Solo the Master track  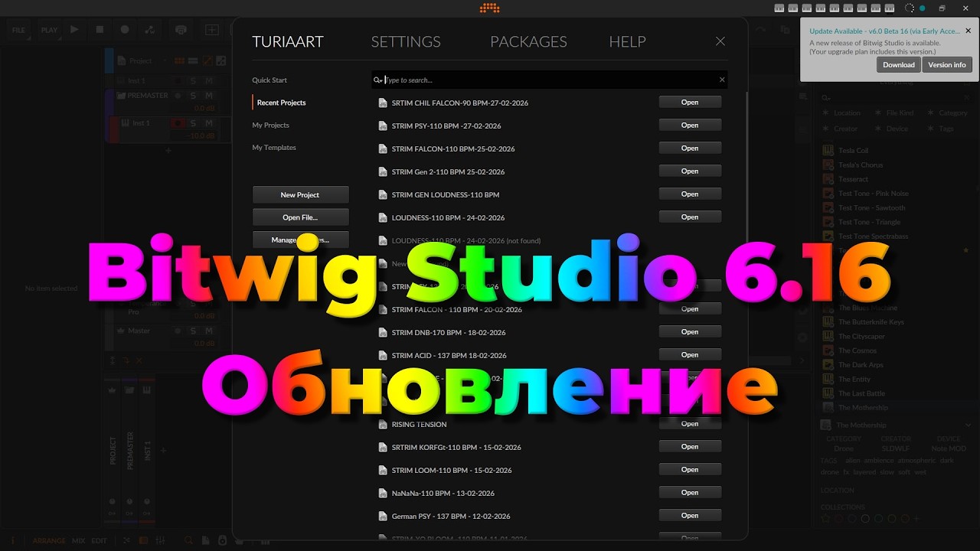[193, 331]
